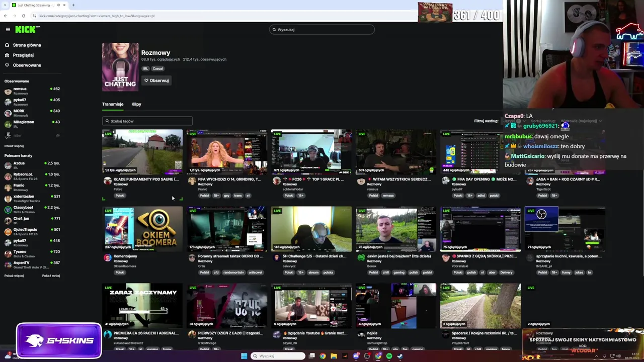This screenshot has height=362, width=644.
Task: Click the remsua tag under WITAM WSZYSTKICH stream
Action: [388, 196]
